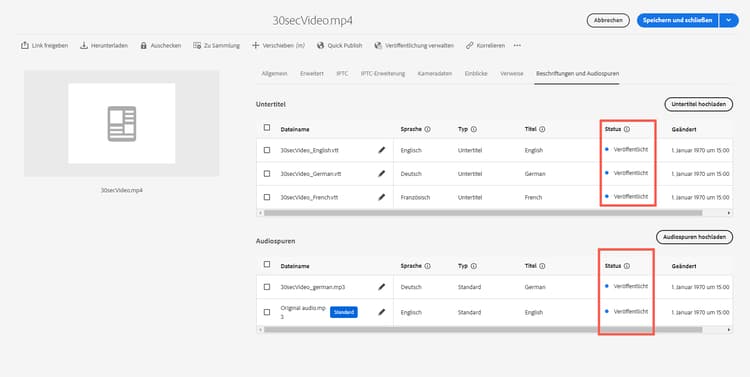Screen dimensions: 750x377
Task: Edit the 30secVideo_German.vtt pencil icon
Action: point(381,174)
